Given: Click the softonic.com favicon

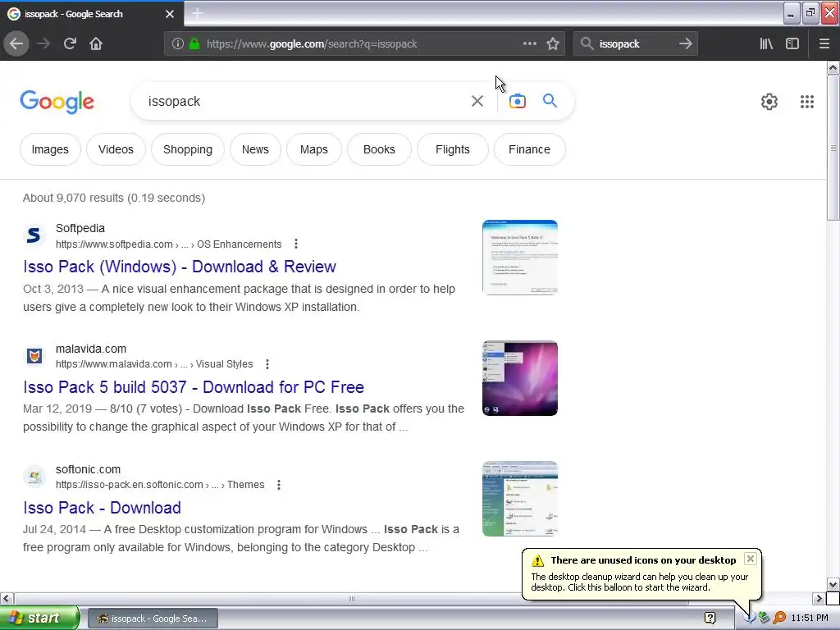Looking at the screenshot, I should click(x=34, y=477).
